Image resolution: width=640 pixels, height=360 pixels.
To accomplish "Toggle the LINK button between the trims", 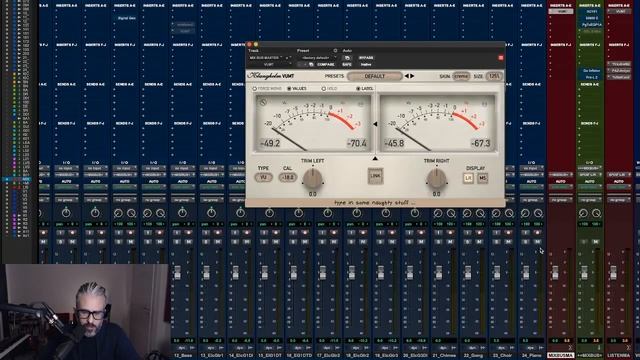I will (375, 176).
